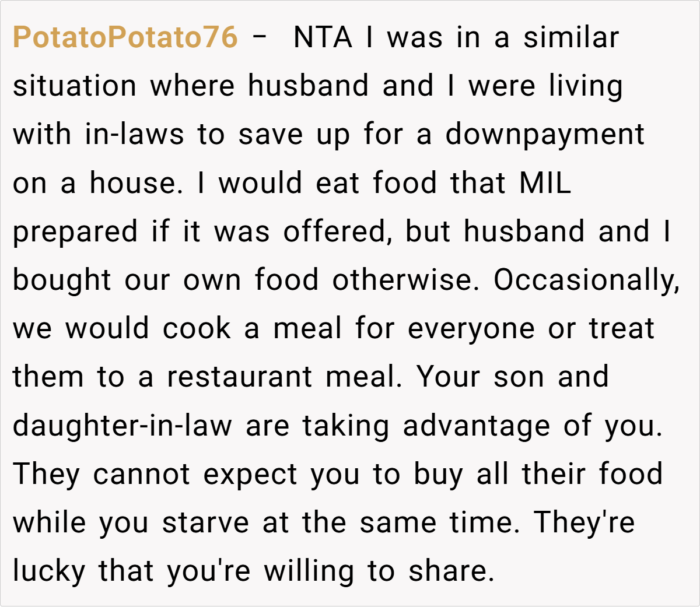700x607 pixels.
Task: Click the word "prepared"
Action: click(x=75, y=233)
